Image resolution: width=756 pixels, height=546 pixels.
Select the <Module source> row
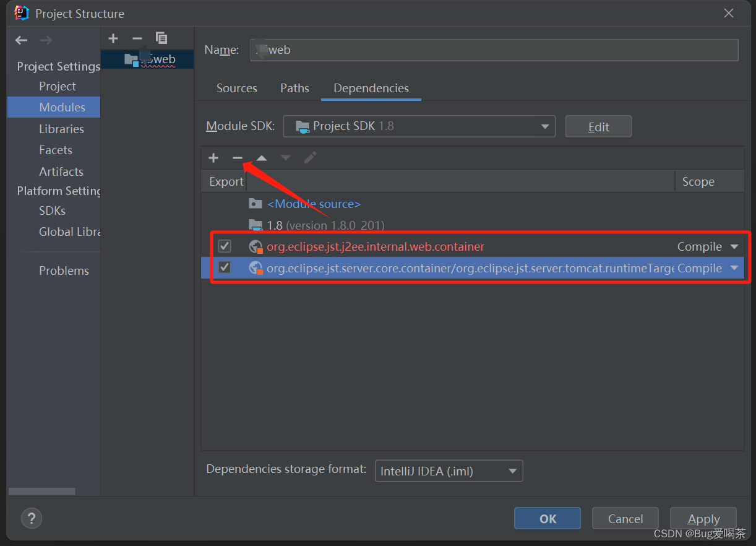[x=473, y=204]
